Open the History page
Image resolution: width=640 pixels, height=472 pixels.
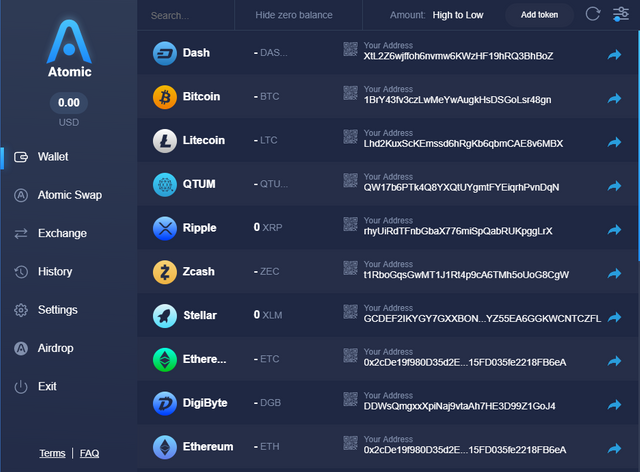(x=43, y=272)
